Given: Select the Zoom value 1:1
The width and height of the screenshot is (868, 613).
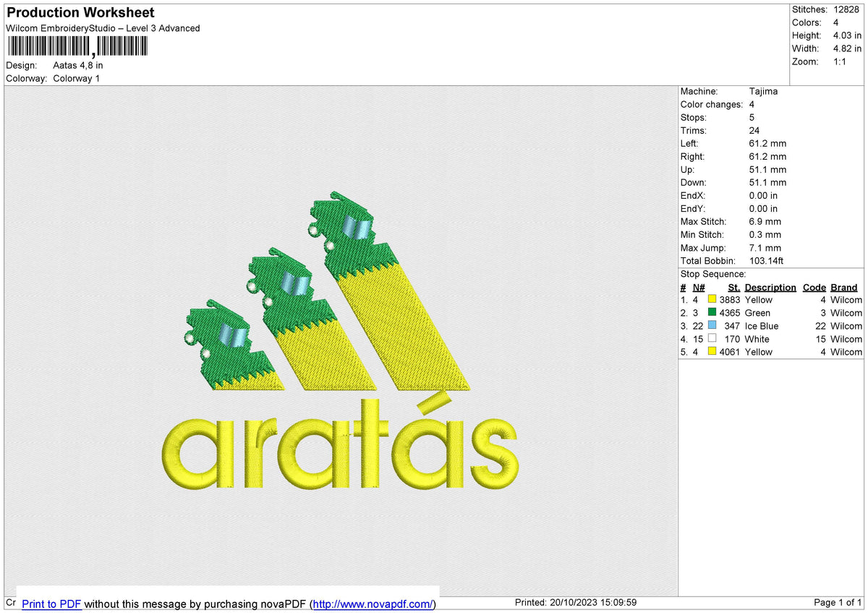Looking at the screenshot, I should click(839, 61).
